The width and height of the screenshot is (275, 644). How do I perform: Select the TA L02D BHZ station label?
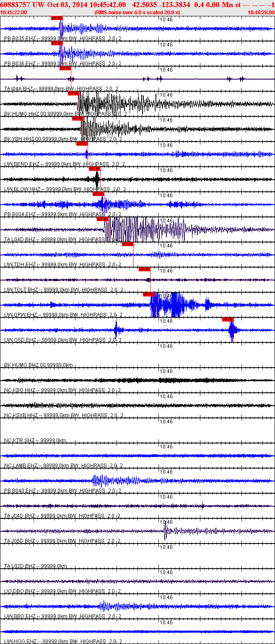(35, 566)
